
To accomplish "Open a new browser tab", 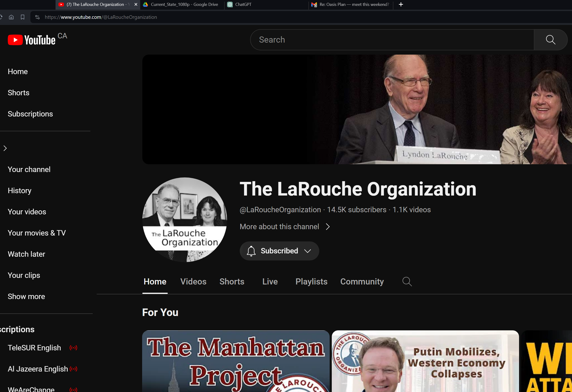I will [x=401, y=4].
